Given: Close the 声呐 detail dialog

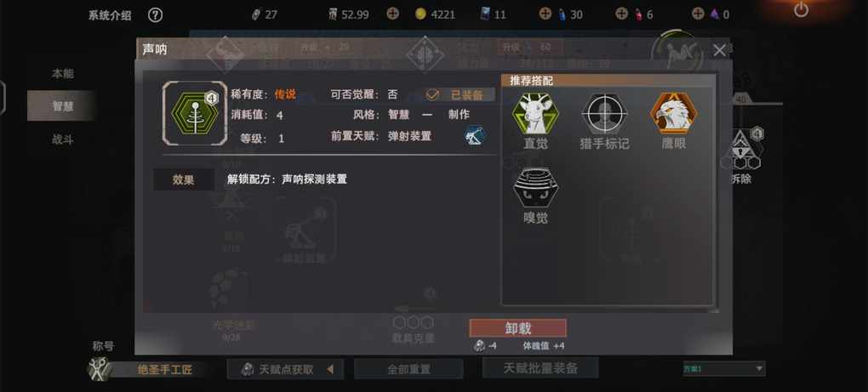Looking at the screenshot, I should pyautogui.click(x=719, y=50).
